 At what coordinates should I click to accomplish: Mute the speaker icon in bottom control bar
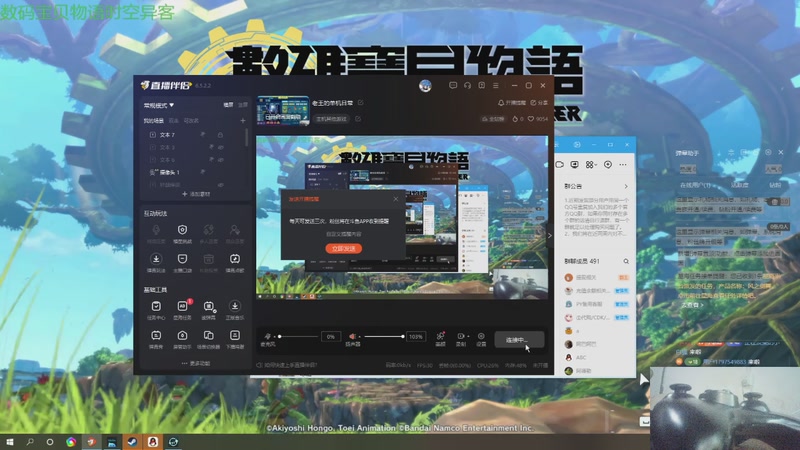(352, 336)
